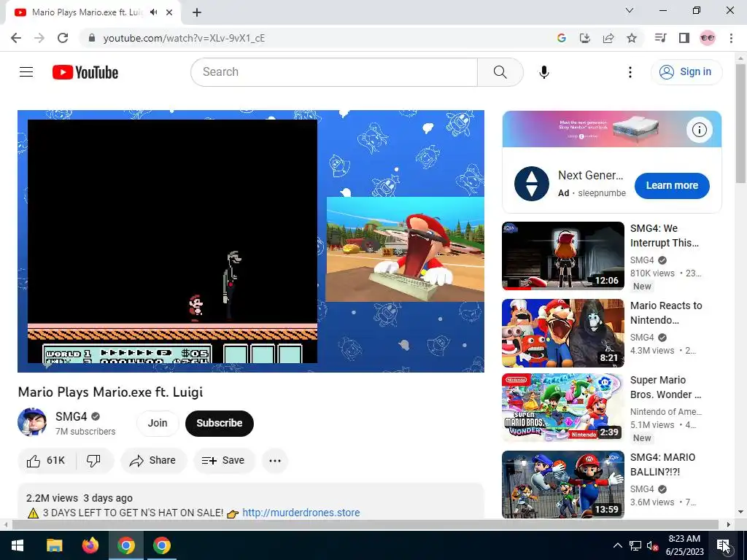Select the address bar URL
The height and width of the screenshot is (560, 747).
(x=184, y=38)
